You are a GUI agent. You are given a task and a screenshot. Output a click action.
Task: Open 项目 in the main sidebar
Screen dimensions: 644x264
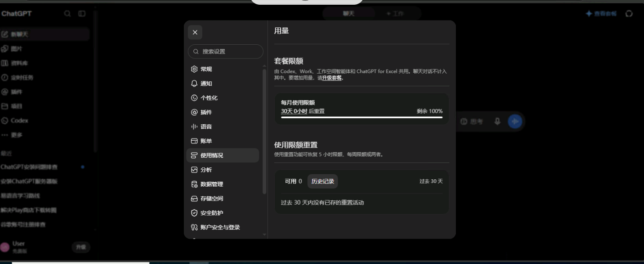pos(45,106)
